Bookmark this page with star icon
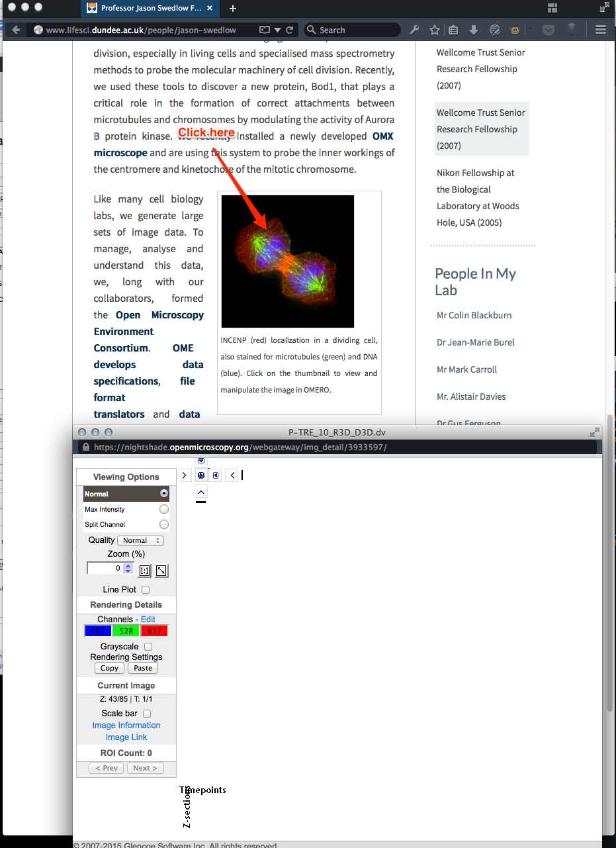This screenshot has width=616, height=848. point(435,30)
